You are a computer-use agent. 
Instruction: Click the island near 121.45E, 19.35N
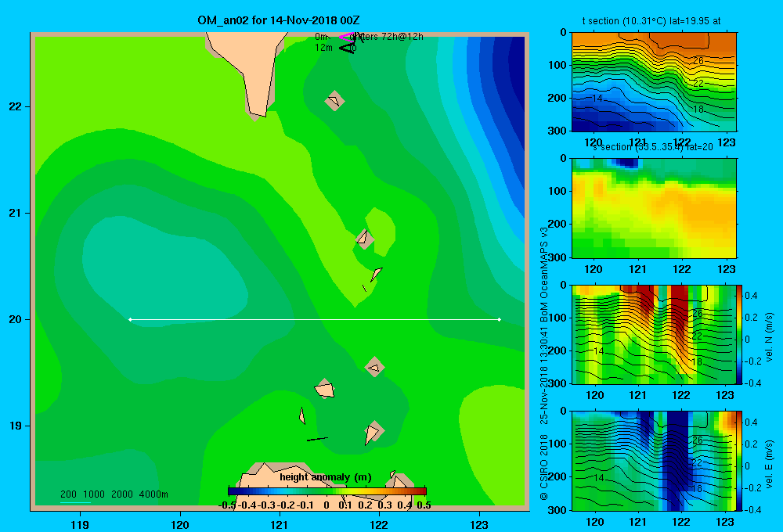click(x=325, y=389)
